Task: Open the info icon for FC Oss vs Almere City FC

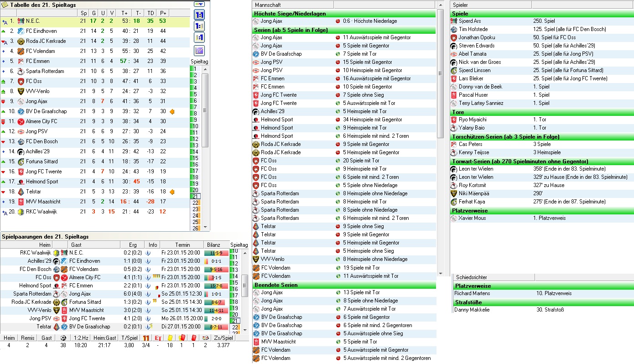Action: point(148,277)
